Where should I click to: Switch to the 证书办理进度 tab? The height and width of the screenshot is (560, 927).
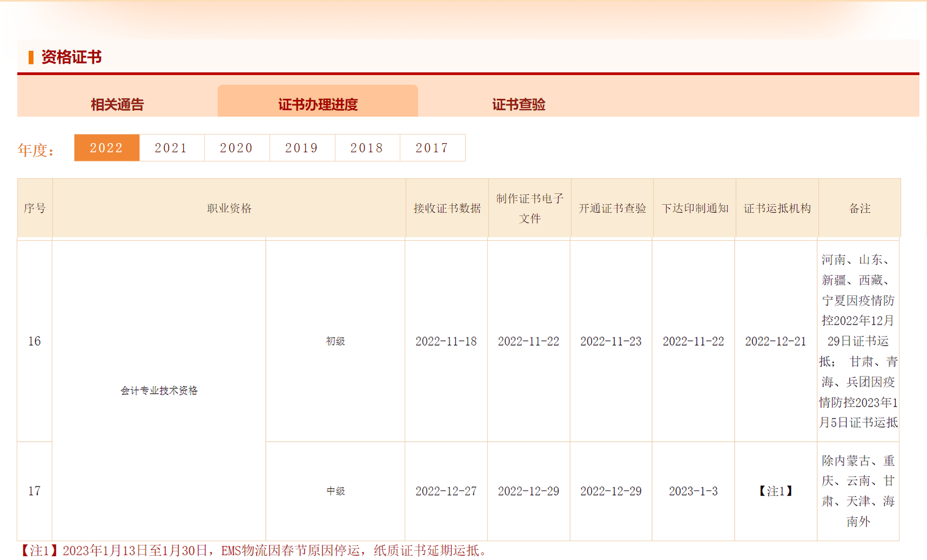click(318, 104)
